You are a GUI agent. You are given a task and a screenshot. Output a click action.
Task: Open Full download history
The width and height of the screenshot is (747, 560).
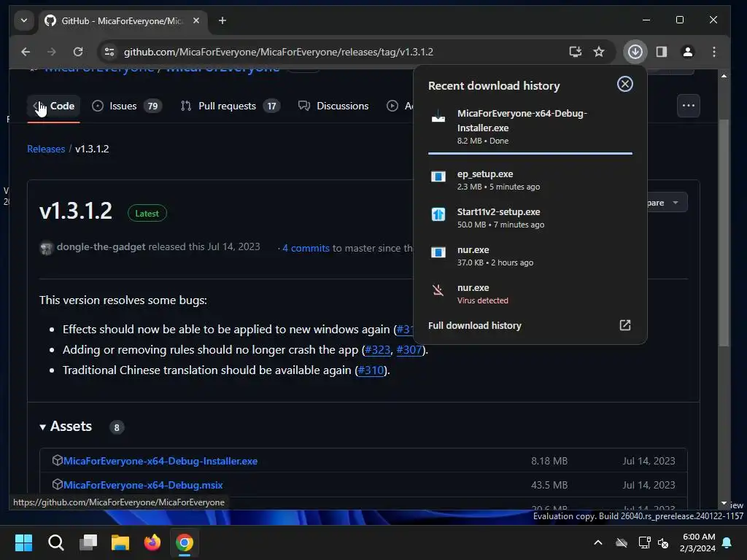click(474, 326)
